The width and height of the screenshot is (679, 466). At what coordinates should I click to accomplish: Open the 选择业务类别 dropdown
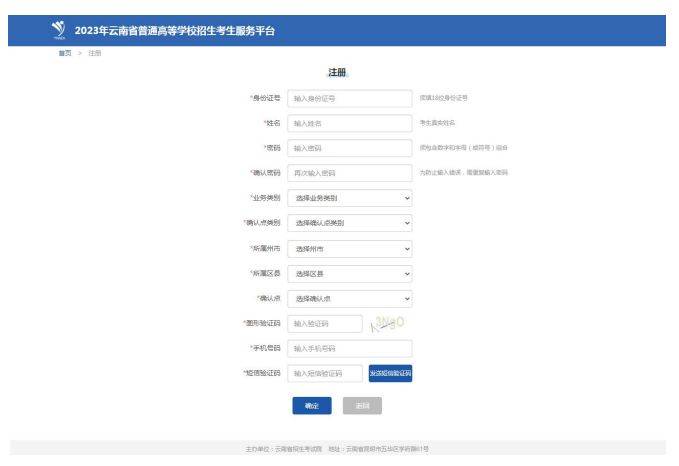349,198
